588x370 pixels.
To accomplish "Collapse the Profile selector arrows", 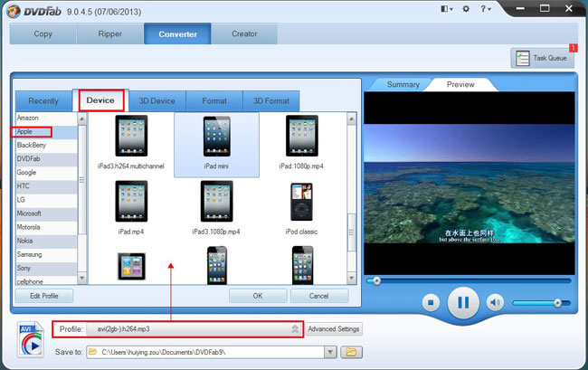I will [x=295, y=329].
